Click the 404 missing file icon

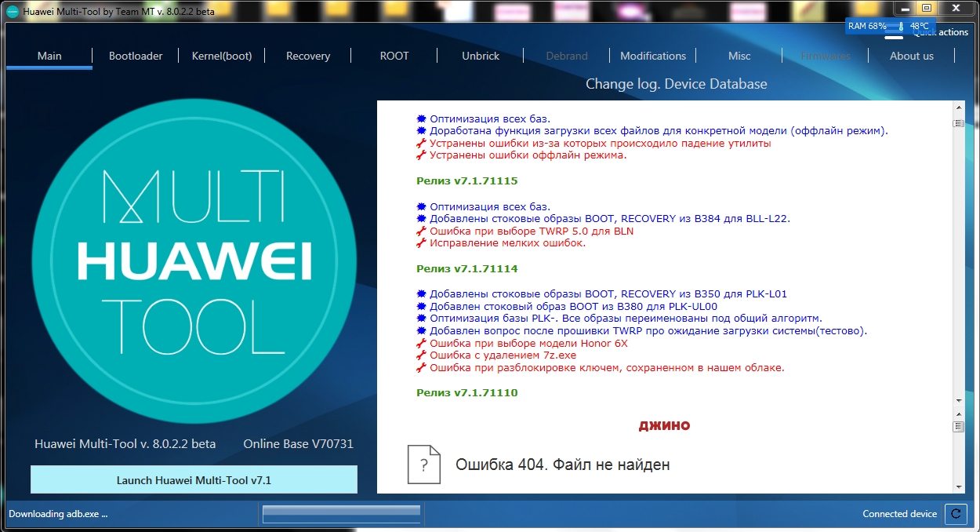423,464
